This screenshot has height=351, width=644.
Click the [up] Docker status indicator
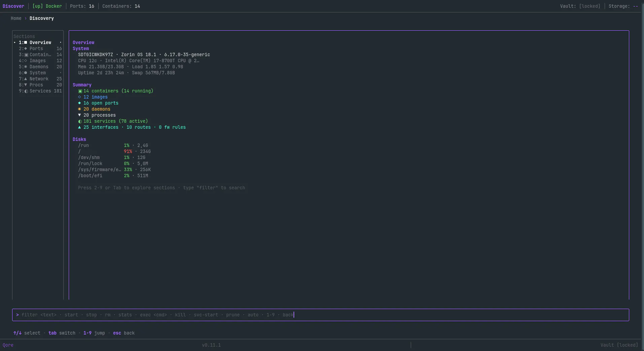click(47, 6)
